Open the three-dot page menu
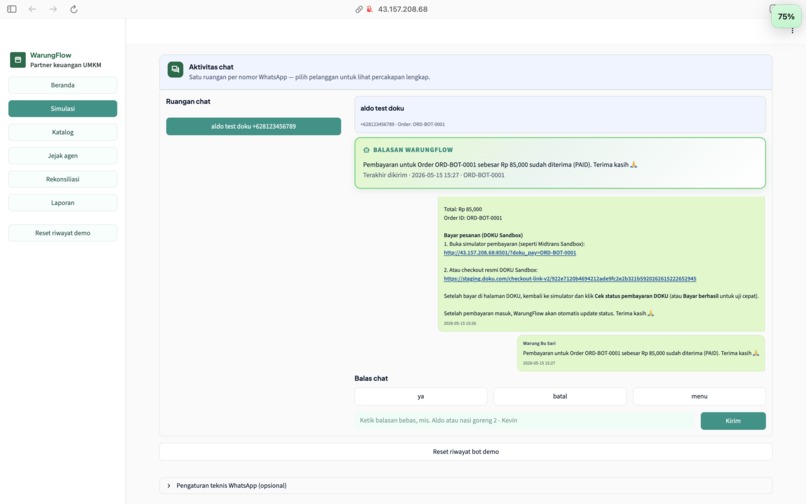 click(792, 31)
